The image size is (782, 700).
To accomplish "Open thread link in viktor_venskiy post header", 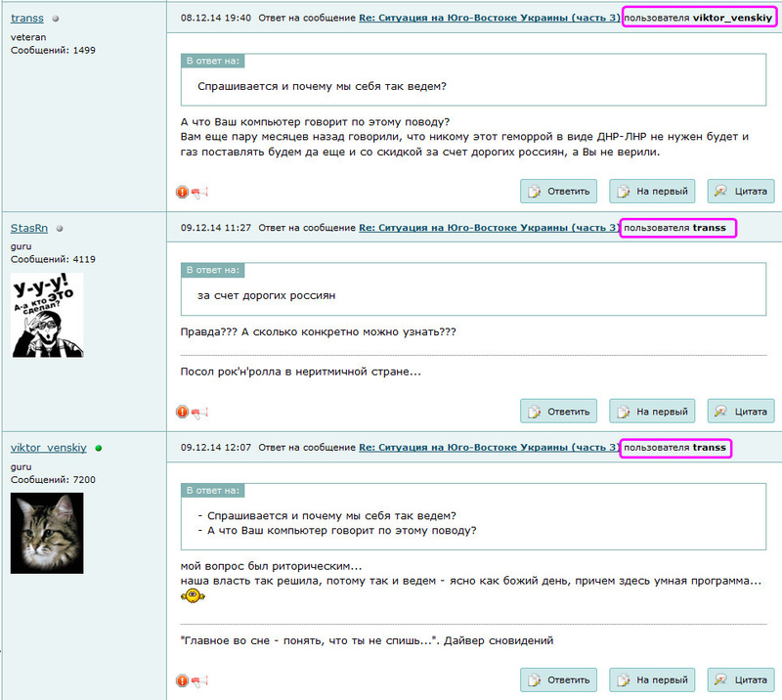I will coord(490,447).
